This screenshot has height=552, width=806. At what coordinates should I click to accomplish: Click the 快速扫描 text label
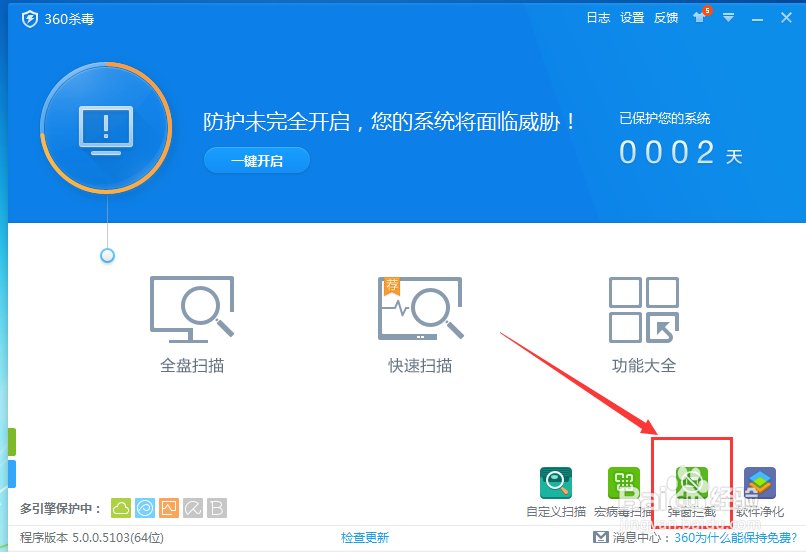420,366
